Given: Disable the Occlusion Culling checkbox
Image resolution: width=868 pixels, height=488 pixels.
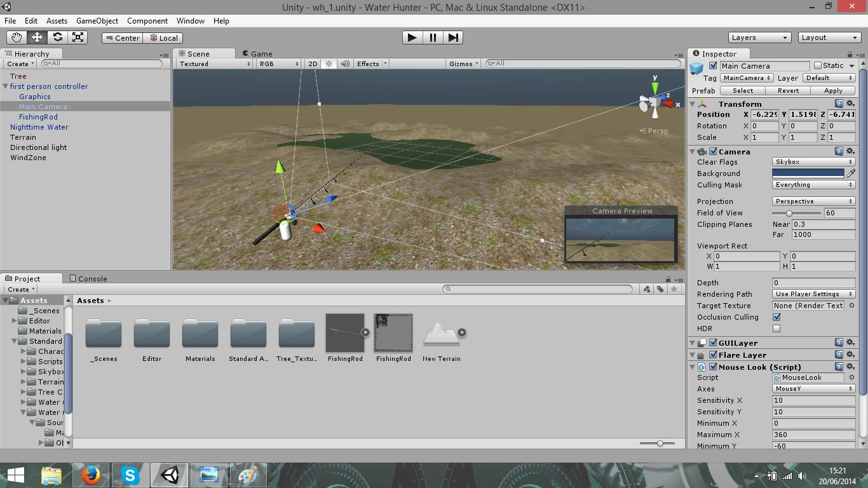Looking at the screenshot, I should (x=776, y=317).
